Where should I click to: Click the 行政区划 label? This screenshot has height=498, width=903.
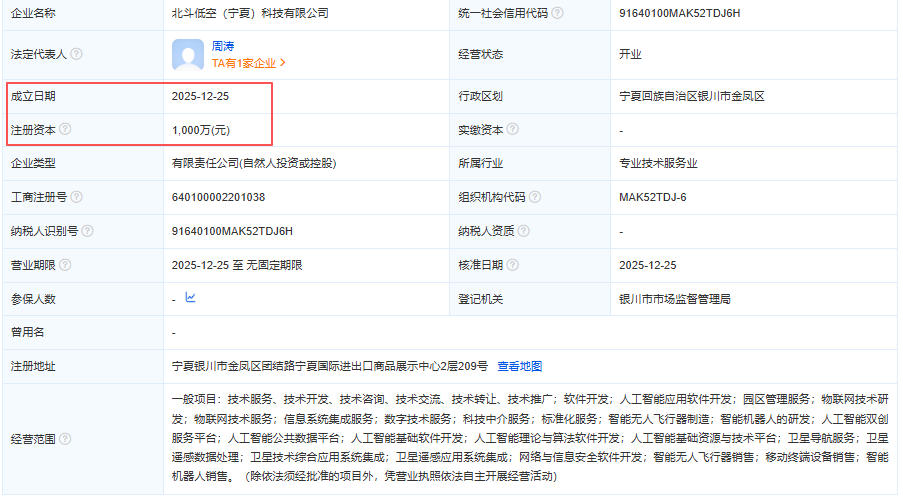[480, 96]
